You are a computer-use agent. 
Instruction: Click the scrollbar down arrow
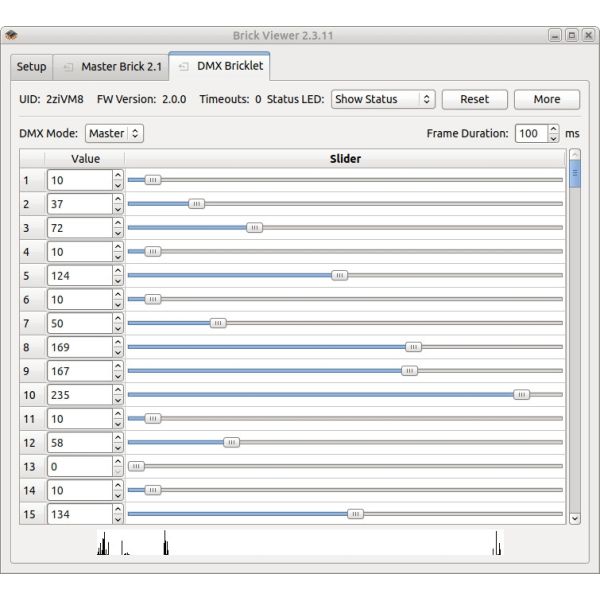(575, 518)
